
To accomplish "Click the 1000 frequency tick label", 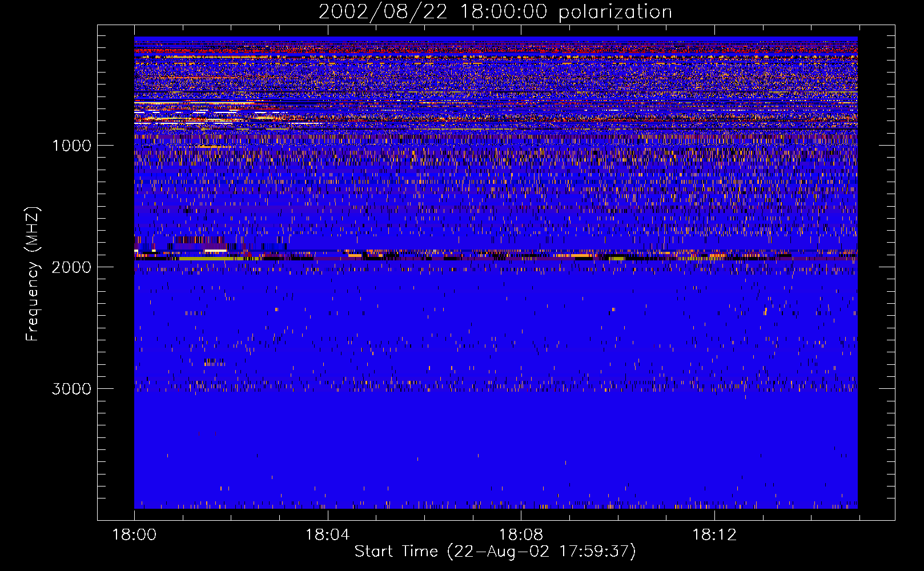I will point(71,146).
